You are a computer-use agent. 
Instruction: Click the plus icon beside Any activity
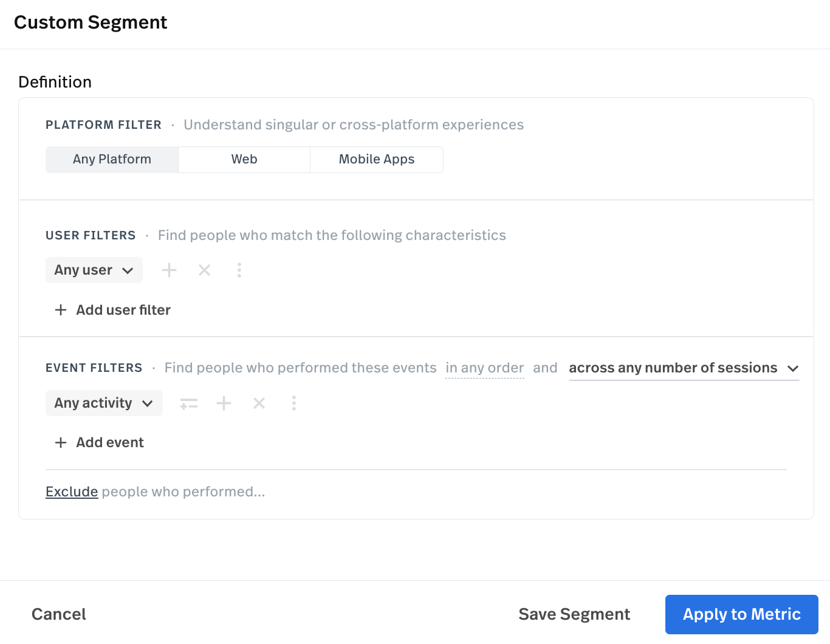tap(224, 403)
